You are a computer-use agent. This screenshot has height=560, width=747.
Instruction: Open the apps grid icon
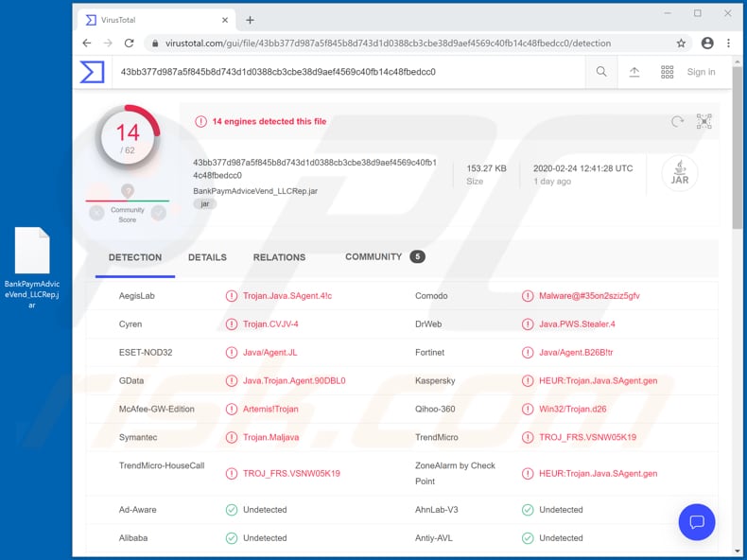[x=667, y=72]
